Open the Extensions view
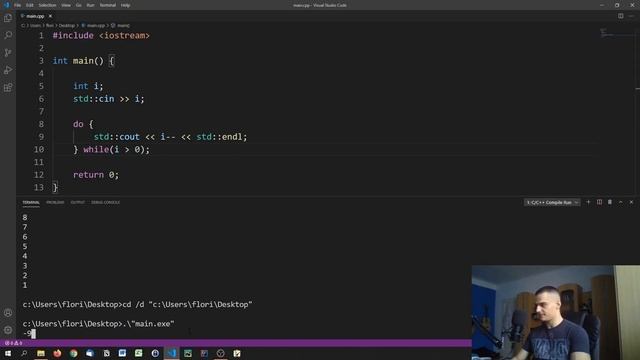 click(8, 87)
